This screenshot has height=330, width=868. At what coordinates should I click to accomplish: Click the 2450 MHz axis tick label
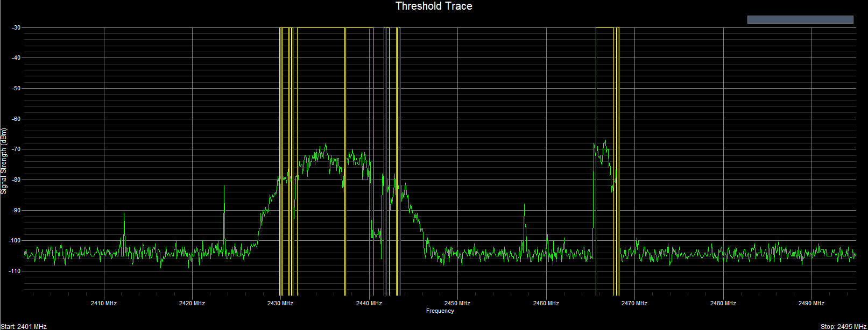click(x=457, y=303)
